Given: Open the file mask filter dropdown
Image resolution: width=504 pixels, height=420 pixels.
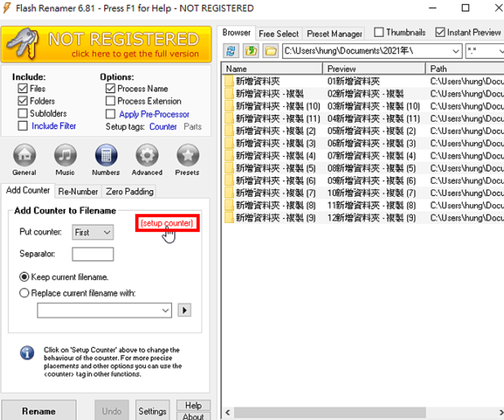Looking at the screenshot, I should 501,51.
